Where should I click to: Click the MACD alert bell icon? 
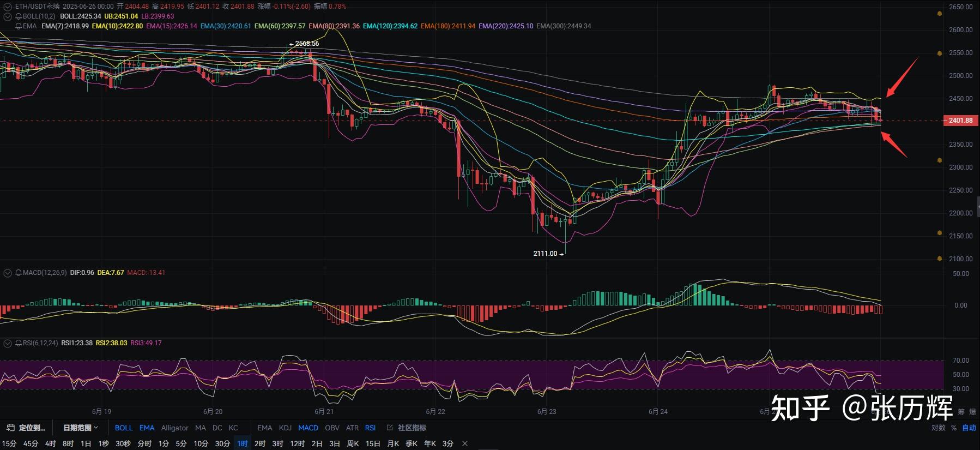click(19, 273)
